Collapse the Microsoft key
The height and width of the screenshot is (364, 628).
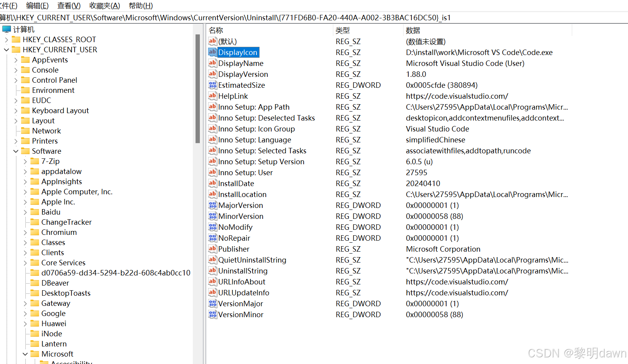[x=25, y=354]
